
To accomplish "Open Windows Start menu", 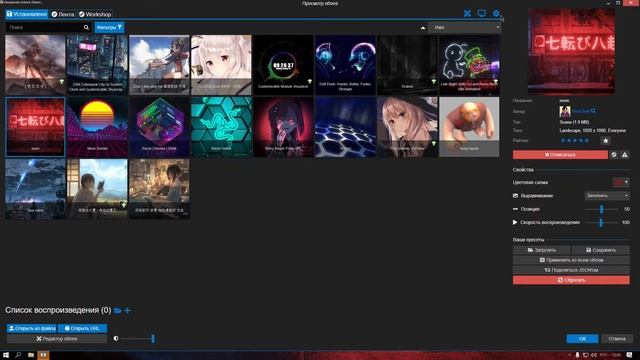I will [6, 355].
